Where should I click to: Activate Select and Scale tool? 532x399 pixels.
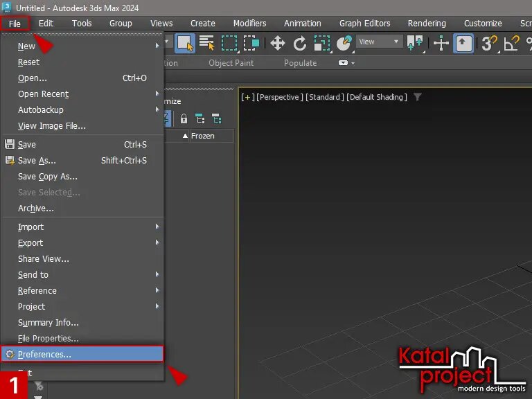(322, 44)
